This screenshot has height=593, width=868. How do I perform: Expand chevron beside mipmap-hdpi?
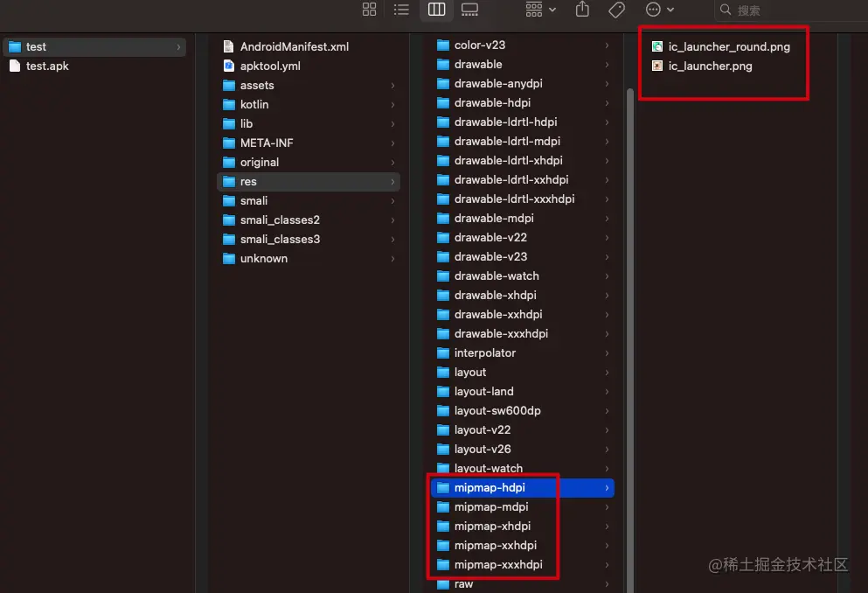click(x=607, y=488)
